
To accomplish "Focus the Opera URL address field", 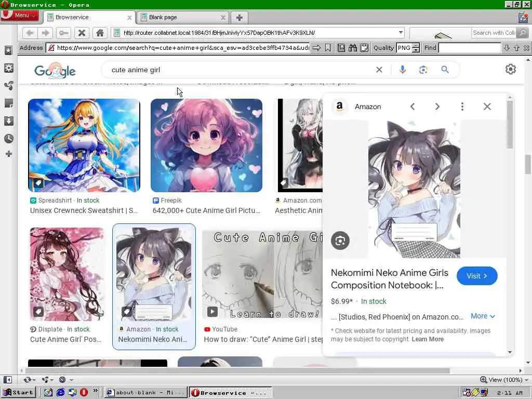I will (258, 33).
